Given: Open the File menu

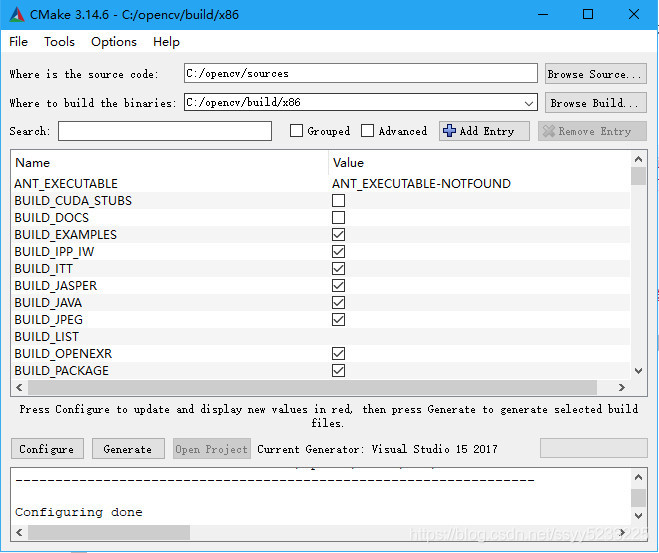Looking at the screenshot, I should [x=18, y=42].
